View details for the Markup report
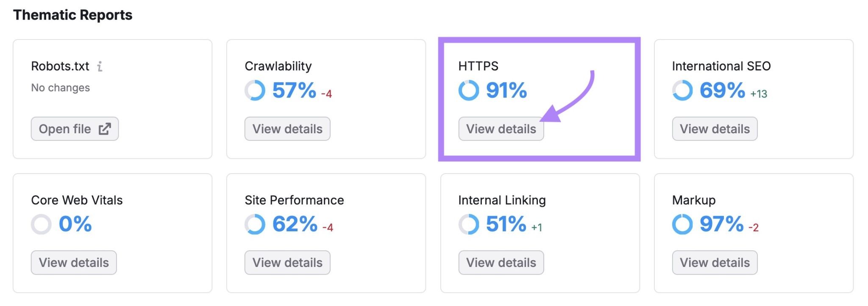This screenshot has width=868, height=306. coord(714,262)
